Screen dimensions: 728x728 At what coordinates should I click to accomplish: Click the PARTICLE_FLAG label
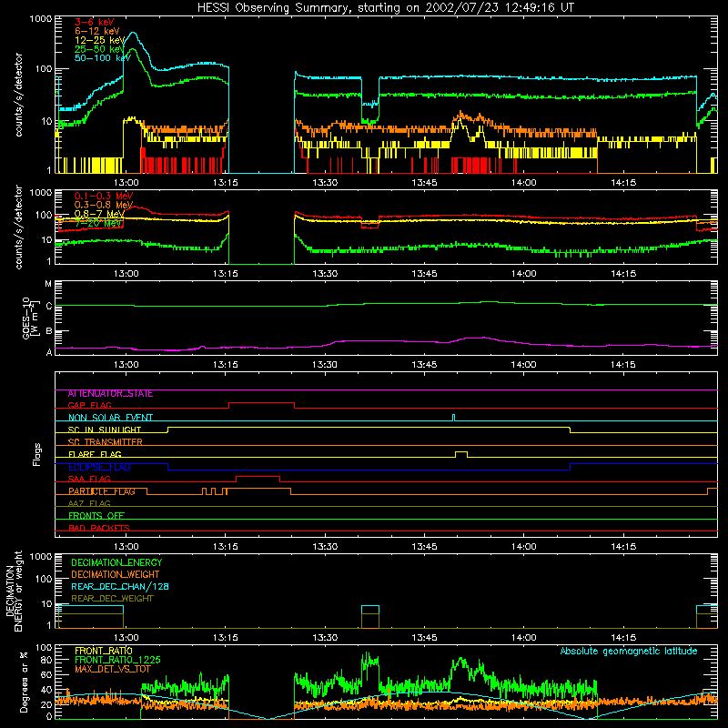point(102,491)
